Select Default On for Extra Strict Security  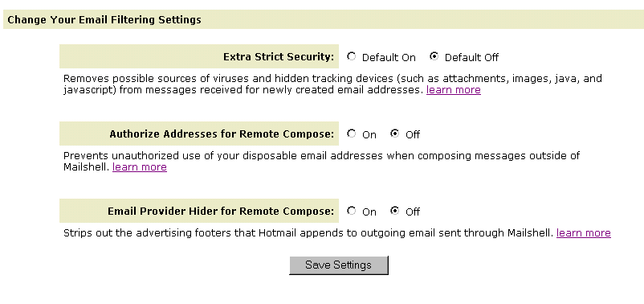351,56
